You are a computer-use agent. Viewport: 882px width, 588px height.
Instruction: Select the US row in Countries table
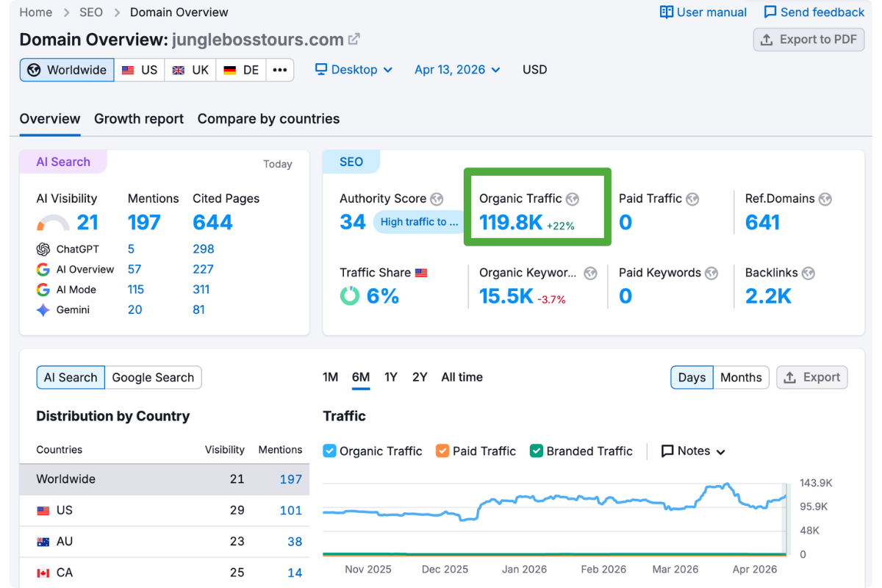[165, 510]
